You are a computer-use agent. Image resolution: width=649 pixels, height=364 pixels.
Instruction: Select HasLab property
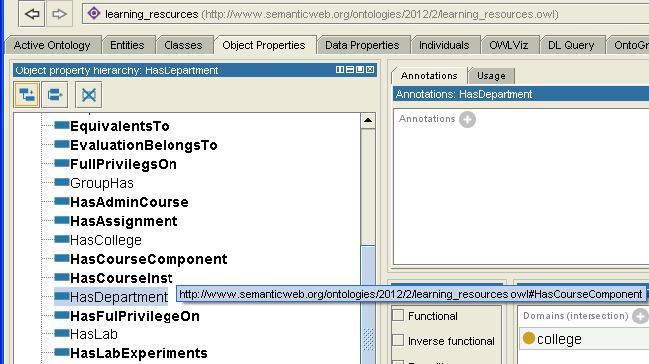coord(94,334)
